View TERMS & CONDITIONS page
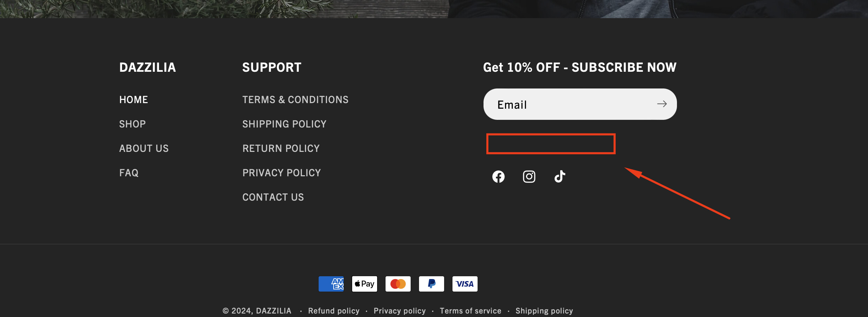The image size is (868, 317). 295,100
